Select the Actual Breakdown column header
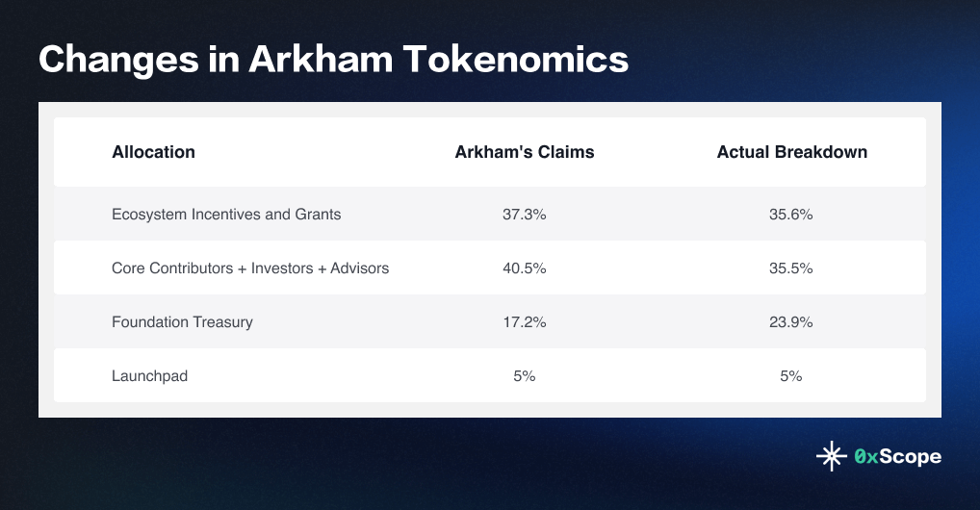 click(791, 152)
